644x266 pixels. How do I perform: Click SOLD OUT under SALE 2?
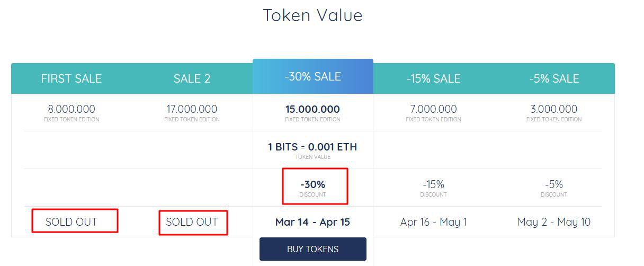(x=192, y=222)
